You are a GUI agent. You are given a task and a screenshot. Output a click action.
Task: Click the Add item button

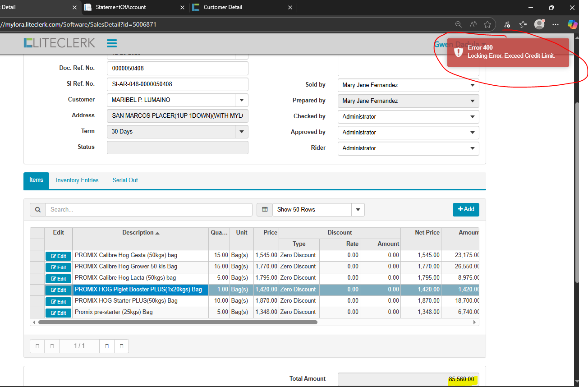(x=466, y=209)
